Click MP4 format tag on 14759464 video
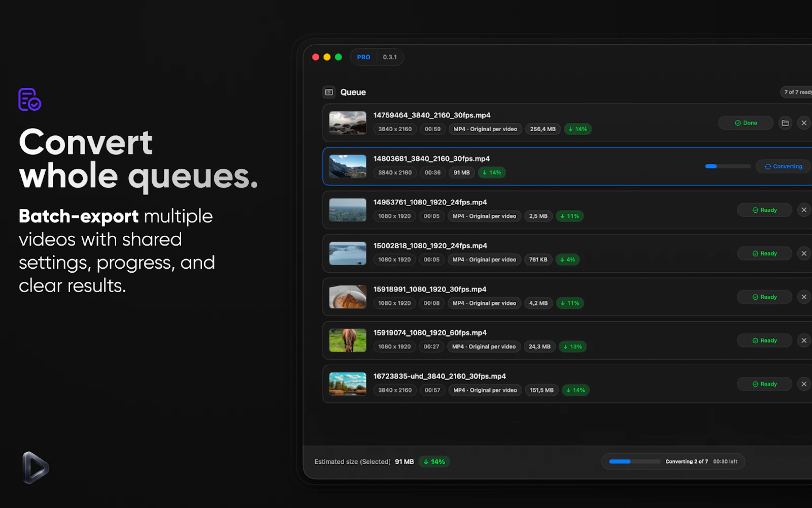 485,129
